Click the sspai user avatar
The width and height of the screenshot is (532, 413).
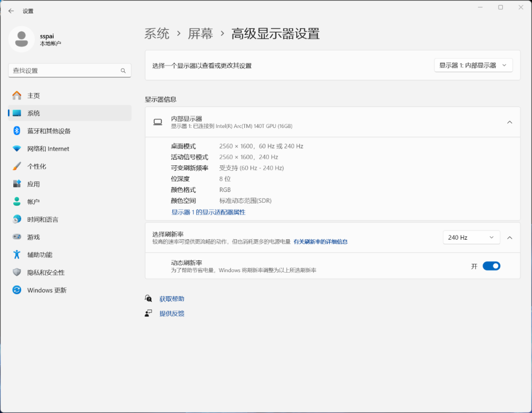pyautogui.click(x=21, y=39)
